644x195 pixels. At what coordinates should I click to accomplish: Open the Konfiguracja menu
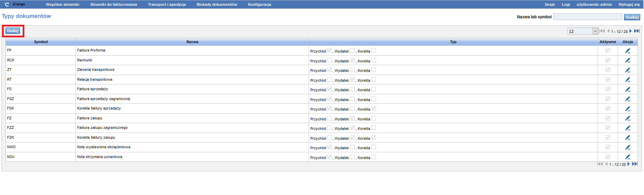coord(259,4)
